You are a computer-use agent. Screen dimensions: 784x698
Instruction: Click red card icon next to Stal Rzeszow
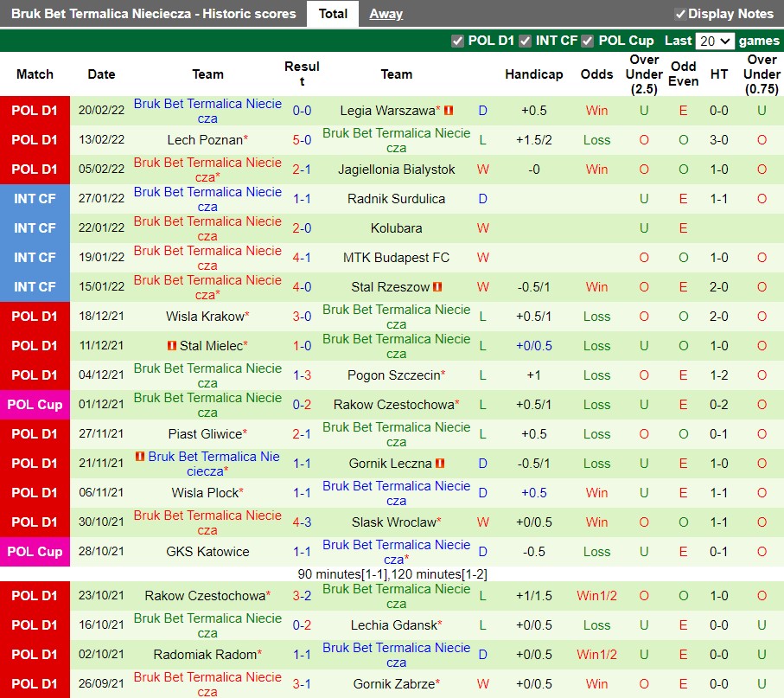pos(437,286)
